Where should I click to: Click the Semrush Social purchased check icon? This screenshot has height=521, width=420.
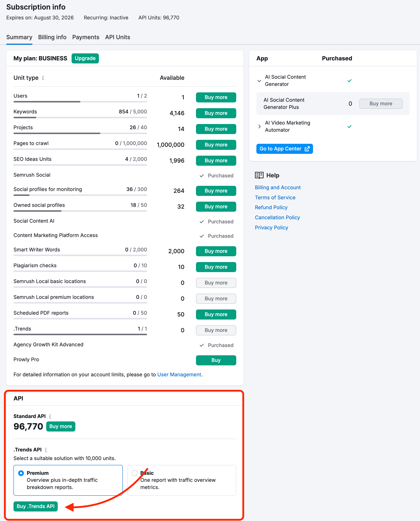(x=202, y=176)
